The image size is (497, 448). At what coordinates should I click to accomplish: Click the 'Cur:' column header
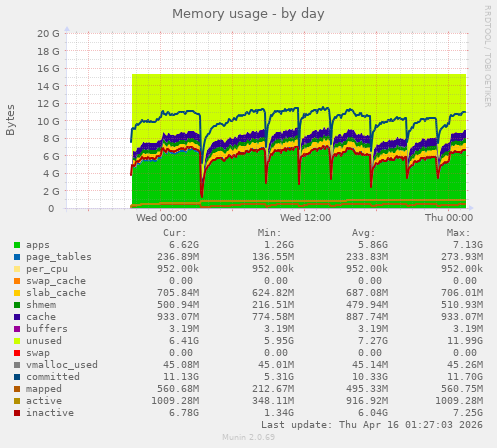pyautogui.click(x=175, y=233)
